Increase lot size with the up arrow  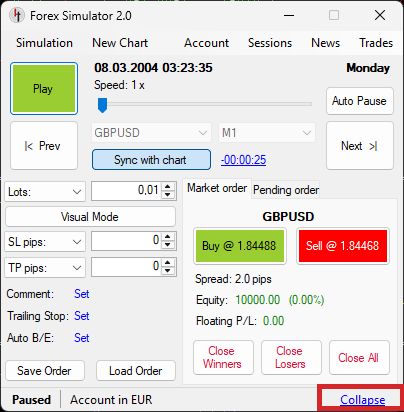click(x=168, y=187)
